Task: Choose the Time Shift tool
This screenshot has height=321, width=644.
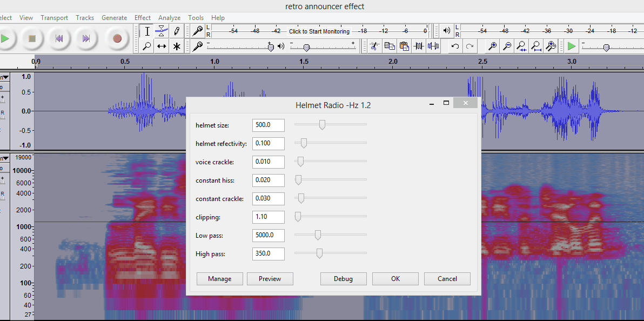Action: [x=162, y=46]
